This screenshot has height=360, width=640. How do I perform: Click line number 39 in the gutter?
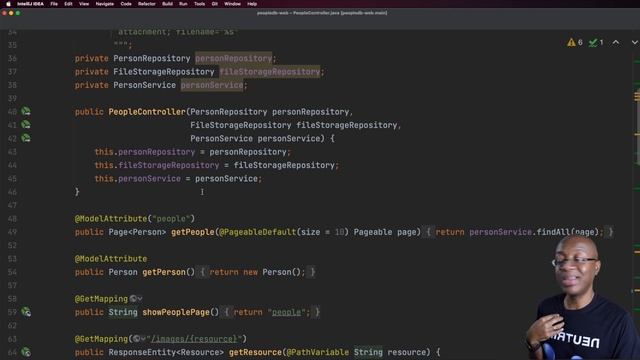click(x=12, y=98)
